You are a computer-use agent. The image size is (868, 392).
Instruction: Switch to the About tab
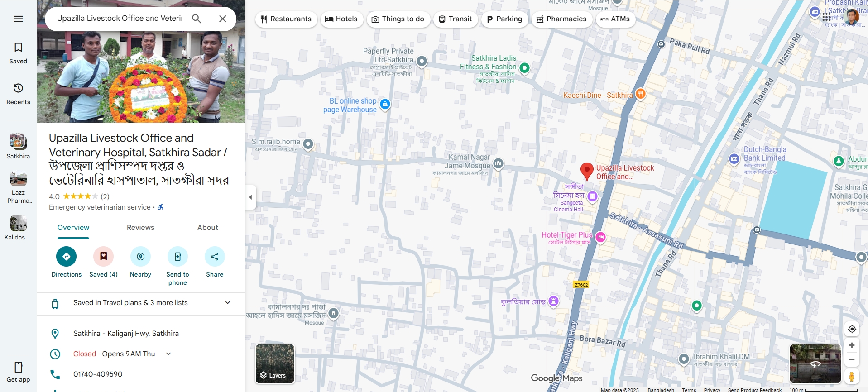point(207,228)
